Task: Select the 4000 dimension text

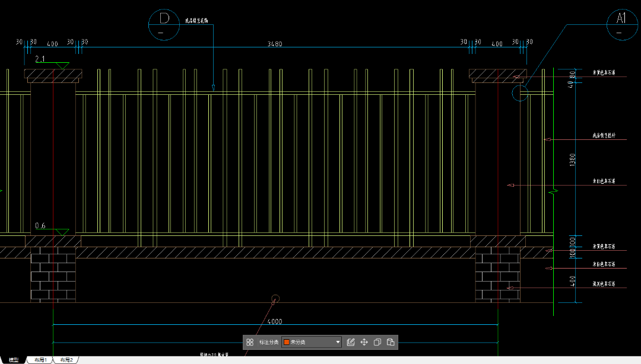Action: 275,321
